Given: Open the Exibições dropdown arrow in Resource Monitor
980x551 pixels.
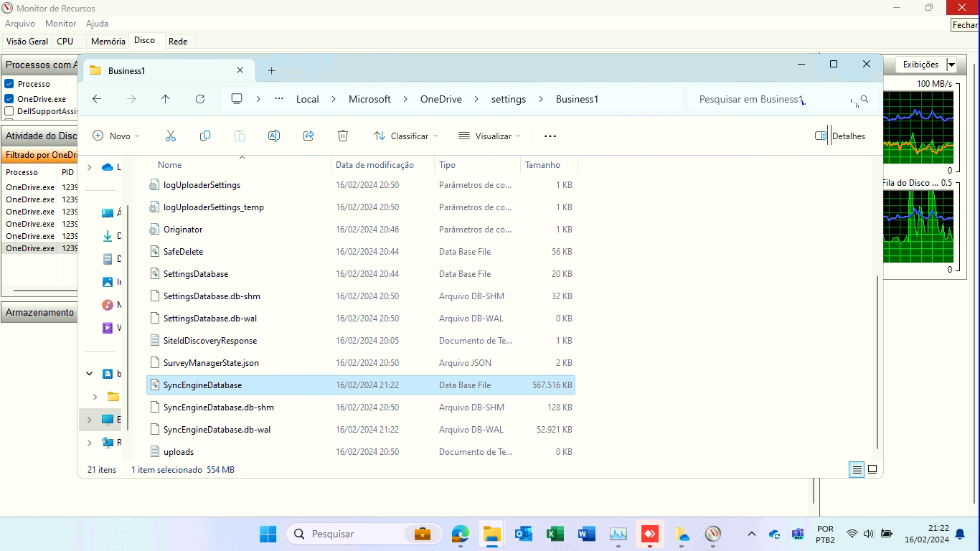Looking at the screenshot, I should (951, 65).
